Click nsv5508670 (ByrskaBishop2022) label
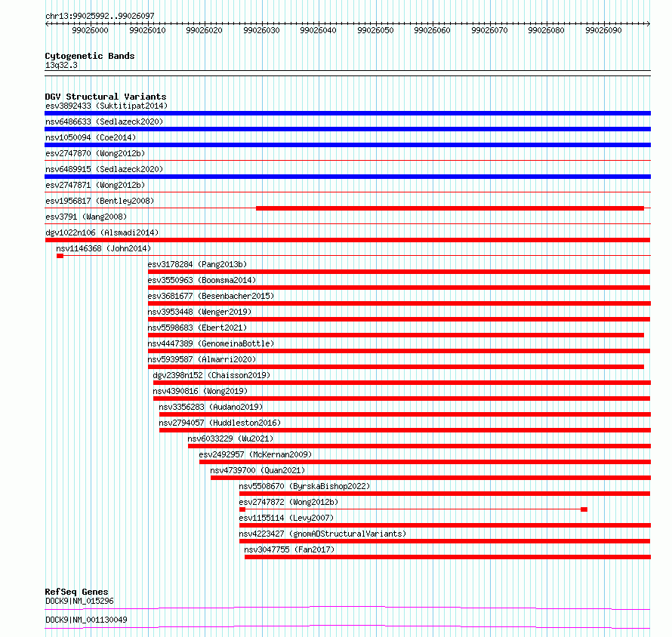Image resolution: width=672 pixels, height=637 pixels. 304,486
